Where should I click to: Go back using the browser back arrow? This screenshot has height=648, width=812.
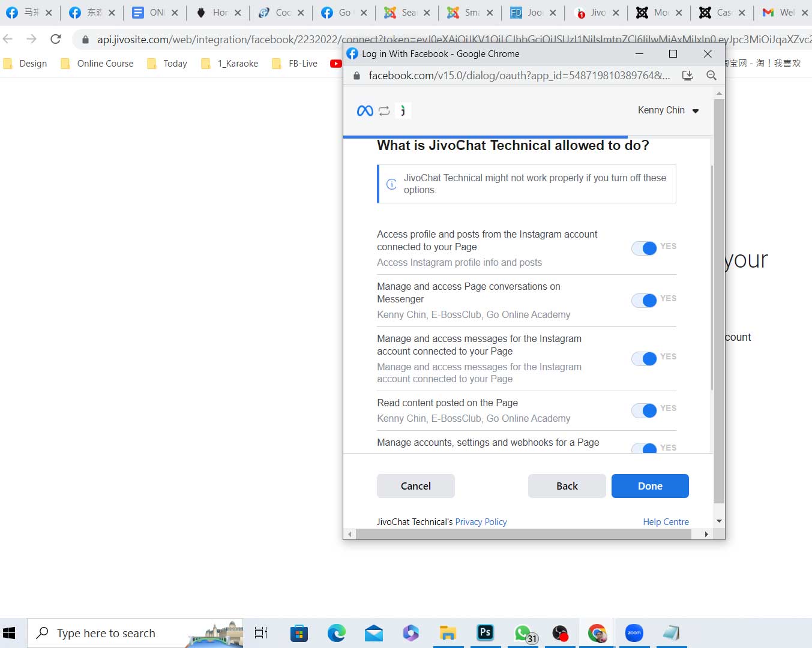pos(8,39)
